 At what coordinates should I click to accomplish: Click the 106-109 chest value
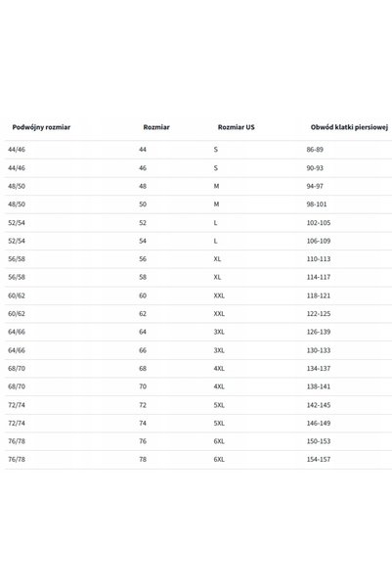pos(319,241)
